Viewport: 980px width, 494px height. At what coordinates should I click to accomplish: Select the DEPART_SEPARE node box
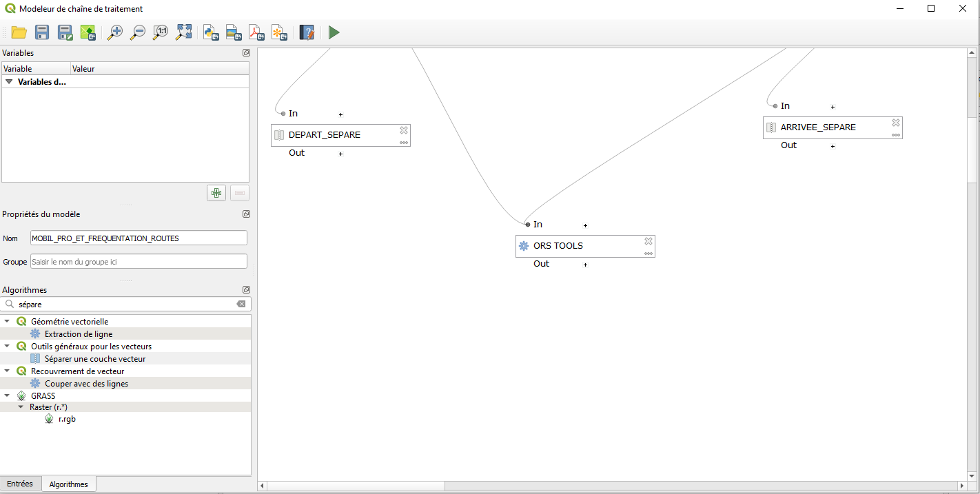340,135
